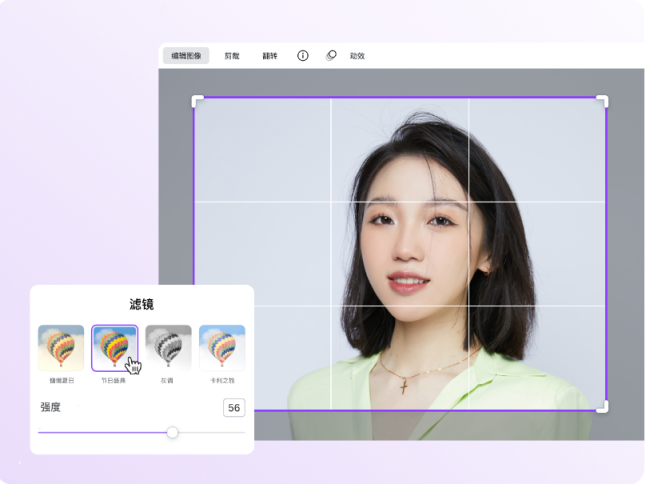Click the unfilled right end of intensity slider
The width and height of the screenshot is (646, 484).
pos(225,432)
